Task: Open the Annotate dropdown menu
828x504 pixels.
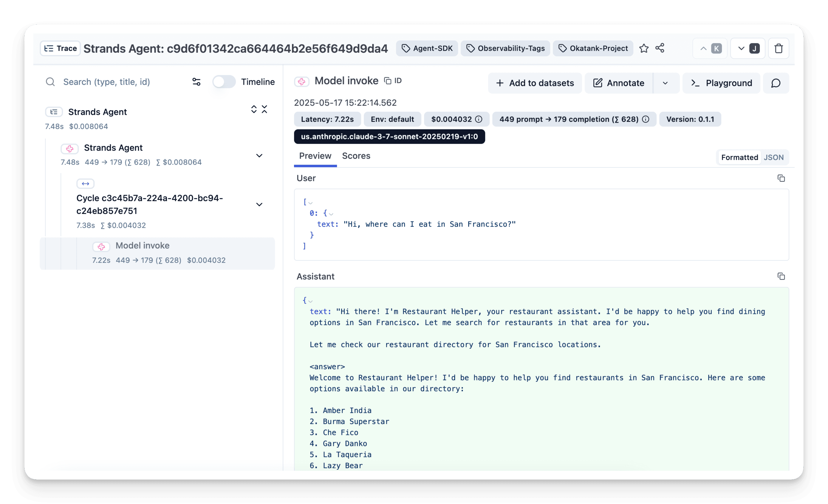Action: click(666, 83)
